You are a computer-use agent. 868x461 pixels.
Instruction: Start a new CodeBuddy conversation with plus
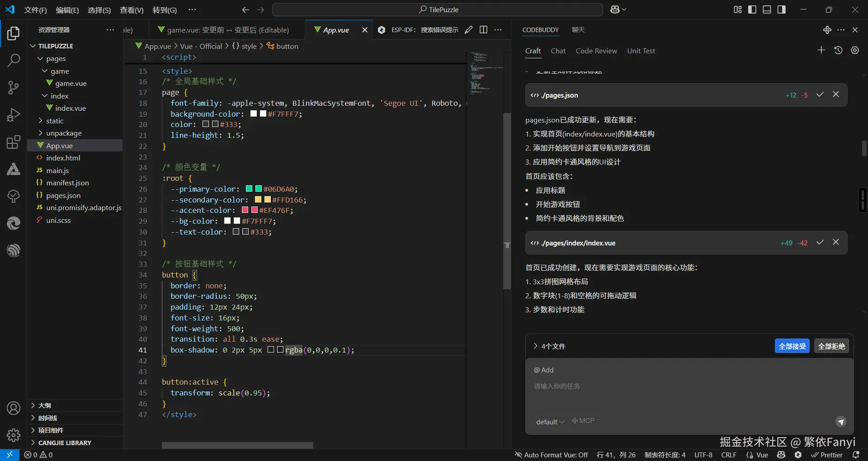(x=821, y=50)
